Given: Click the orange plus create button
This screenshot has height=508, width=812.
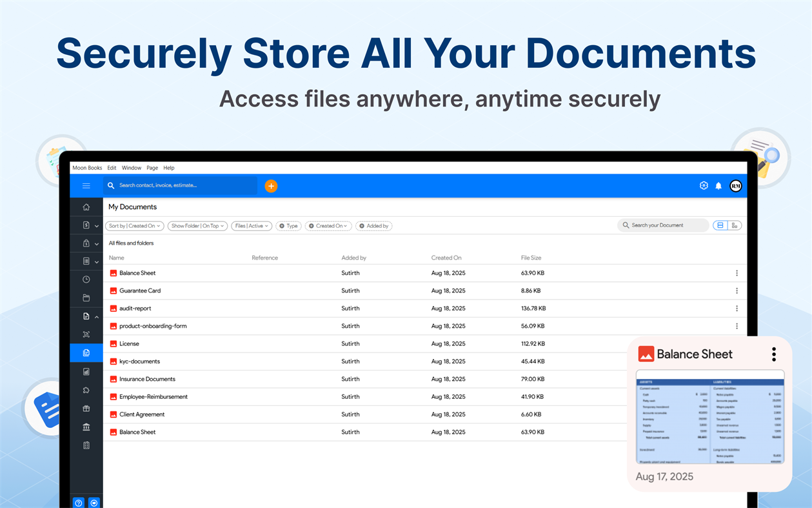Looking at the screenshot, I should coord(271,186).
